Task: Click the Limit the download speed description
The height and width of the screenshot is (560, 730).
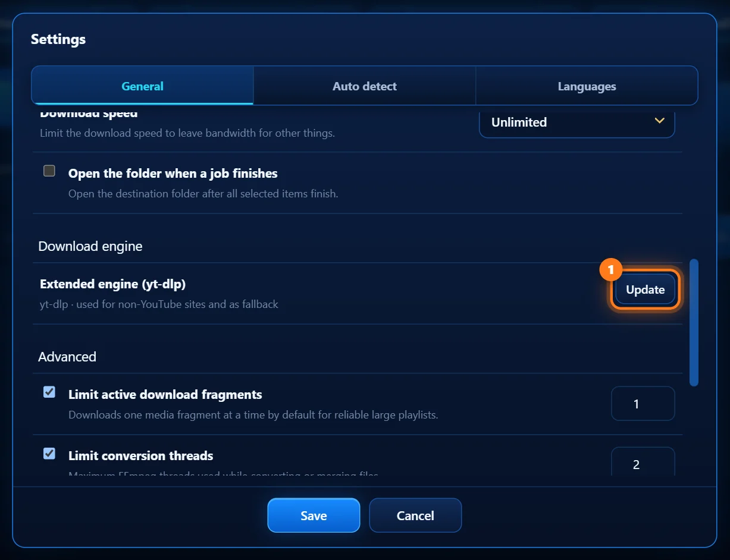Action: point(187,133)
